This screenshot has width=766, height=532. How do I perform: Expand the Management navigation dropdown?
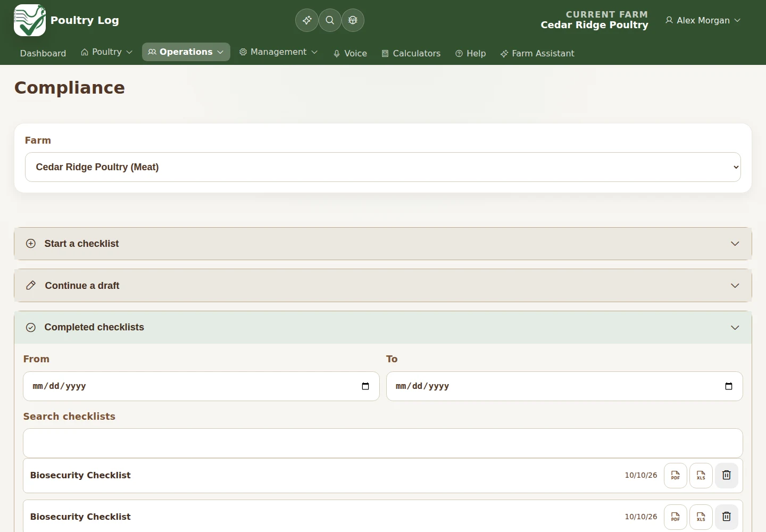pyautogui.click(x=278, y=52)
